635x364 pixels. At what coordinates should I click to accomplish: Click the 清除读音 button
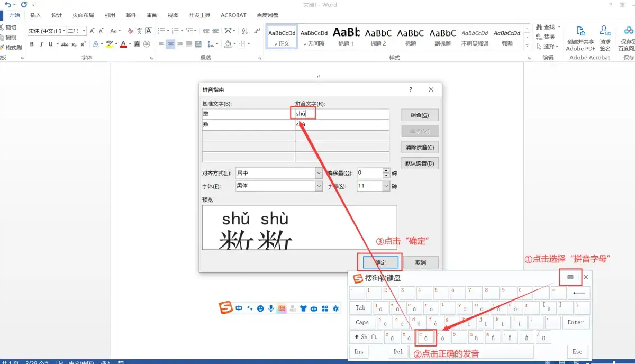(x=420, y=148)
